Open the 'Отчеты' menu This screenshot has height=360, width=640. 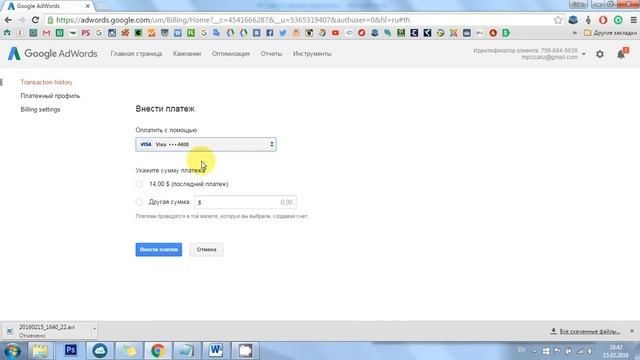pos(271,53)
